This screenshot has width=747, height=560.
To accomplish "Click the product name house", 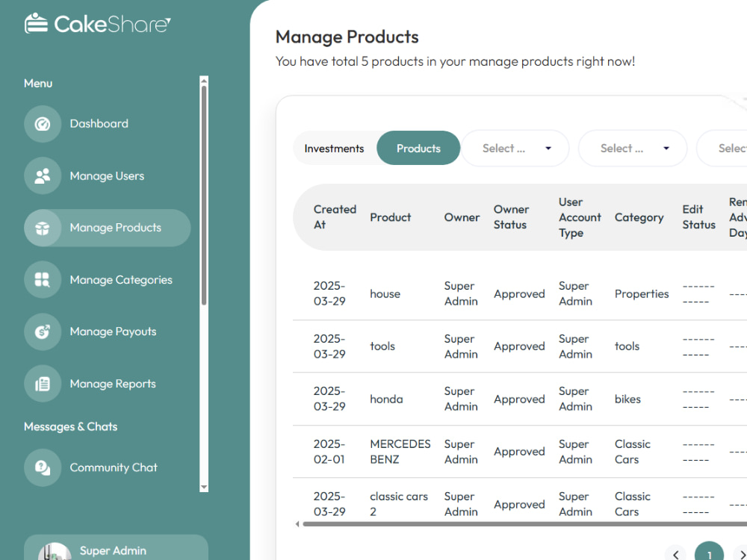I will coord(385,293).
